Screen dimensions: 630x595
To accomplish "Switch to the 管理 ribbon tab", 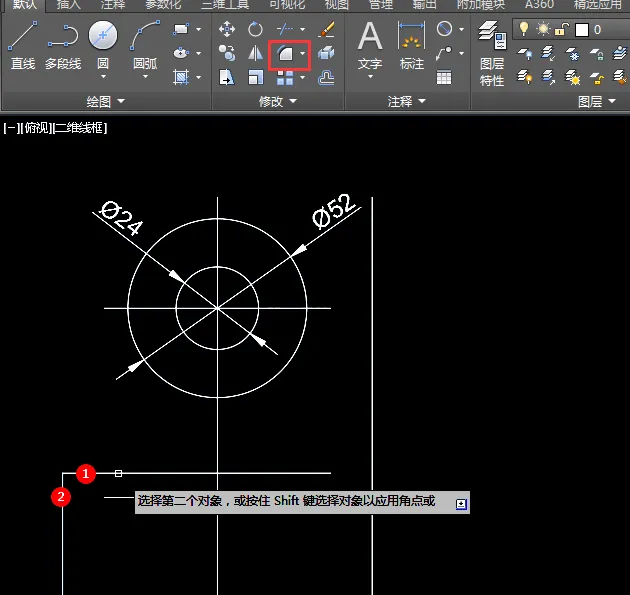I will pyautogui.click(x=380, y=5).
